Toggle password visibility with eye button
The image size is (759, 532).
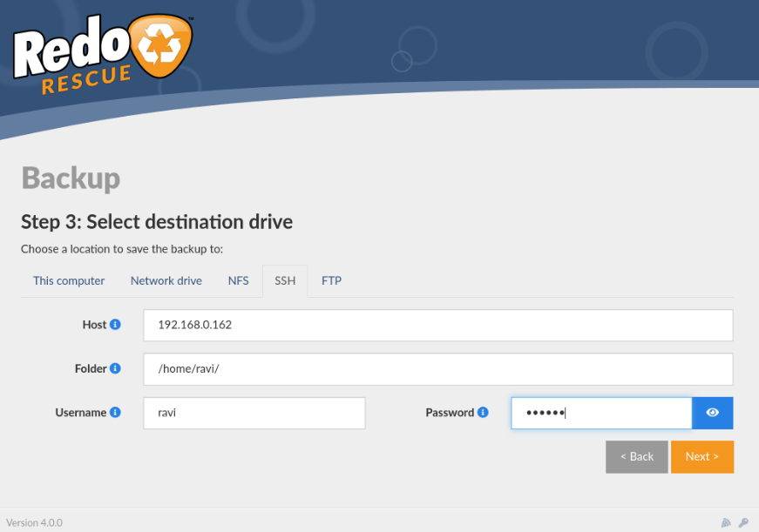pos(713,413)
